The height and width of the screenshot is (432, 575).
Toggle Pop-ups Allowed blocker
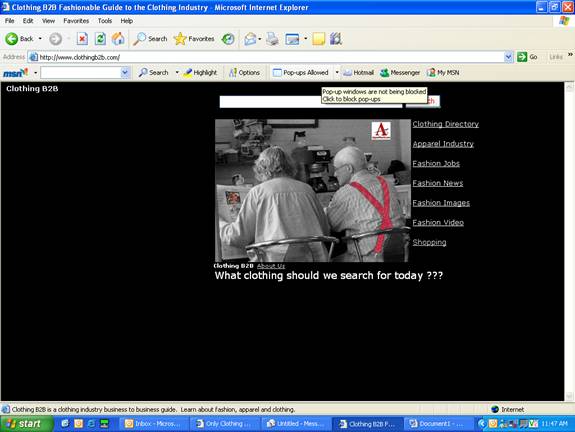tap(301, 73)
